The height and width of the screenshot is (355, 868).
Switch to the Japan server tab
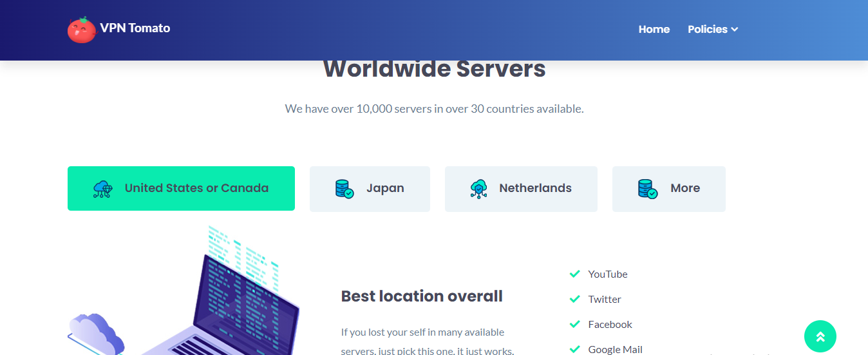coord(370,189)
